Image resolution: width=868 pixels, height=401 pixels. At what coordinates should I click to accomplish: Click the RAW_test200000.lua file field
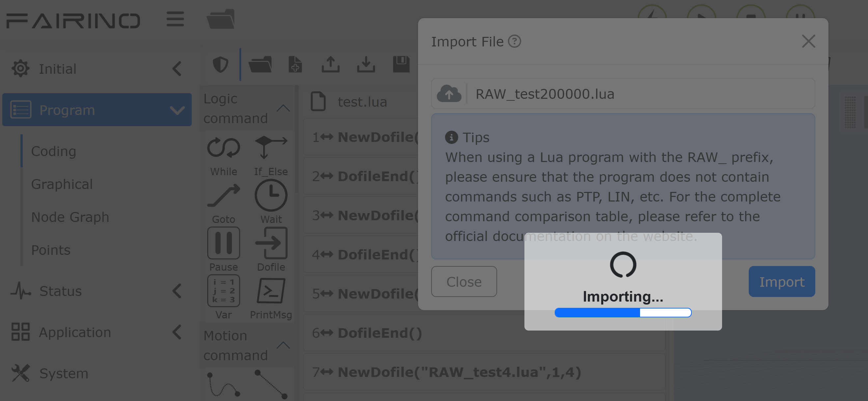tap(623, 94)
